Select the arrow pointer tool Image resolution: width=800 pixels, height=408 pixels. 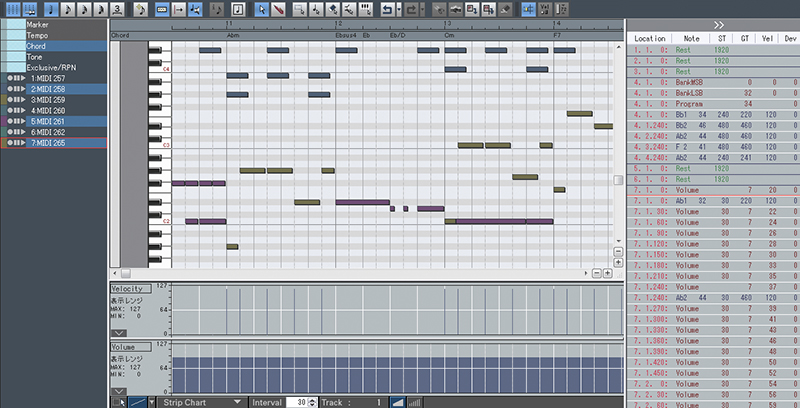tap(261, 9)
